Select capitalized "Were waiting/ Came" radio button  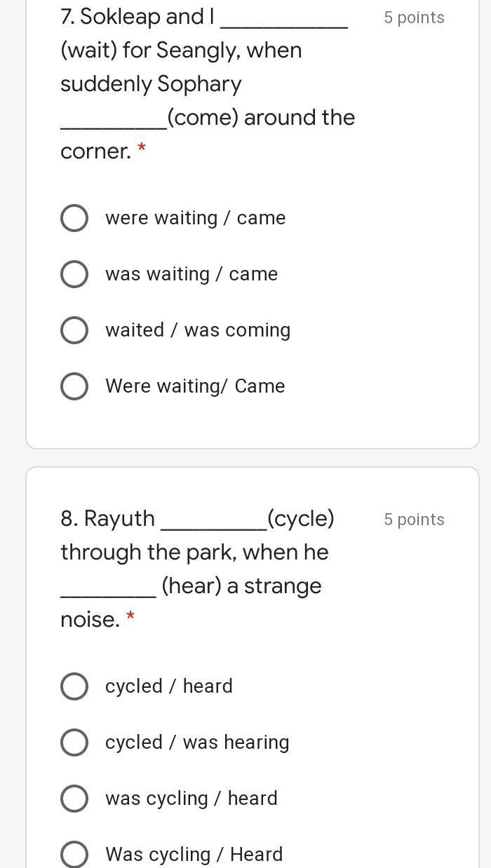tap(74, 386)
